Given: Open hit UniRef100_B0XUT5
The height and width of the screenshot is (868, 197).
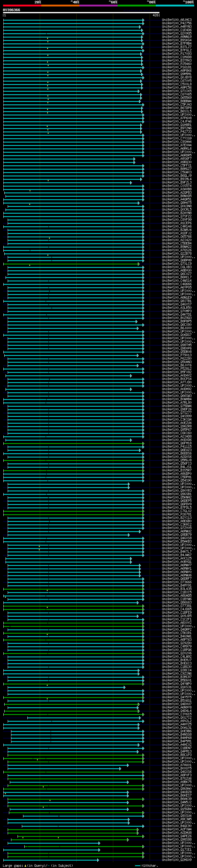Looking at the screenshot, I should [x=177, y=768].
